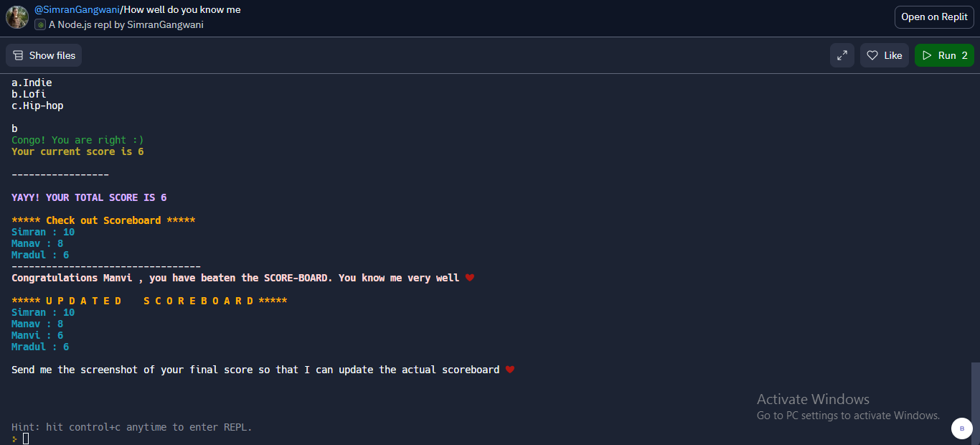
Task: Click the Node.js icon beside repl description
Action: pyautogui.click(x=40, y=24)
